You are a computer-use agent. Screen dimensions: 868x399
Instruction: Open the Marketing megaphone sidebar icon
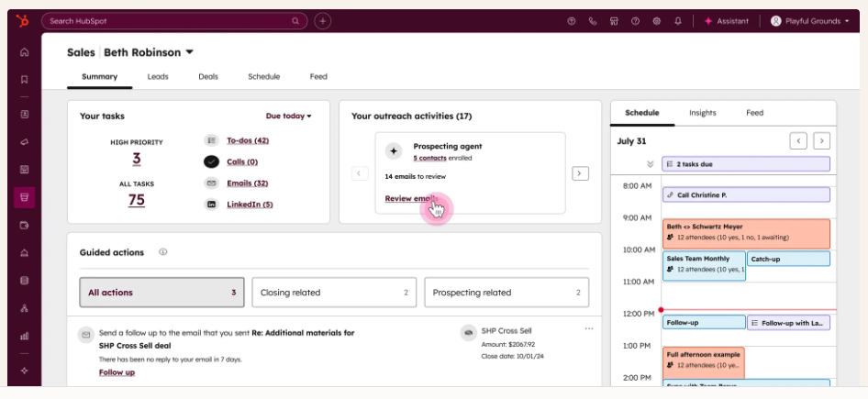tap(25, 142)
